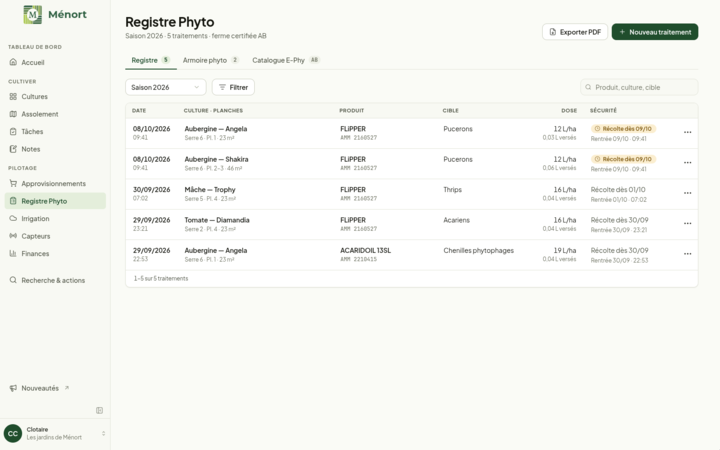Open actions menu for ACARIDOIL 13SL row
Image resolution: width=720 pixels, height=450 pixels.
point(687,253)
